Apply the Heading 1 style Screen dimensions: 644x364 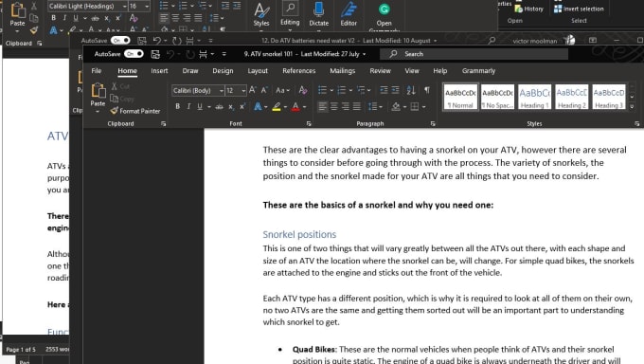coord(534,97)
